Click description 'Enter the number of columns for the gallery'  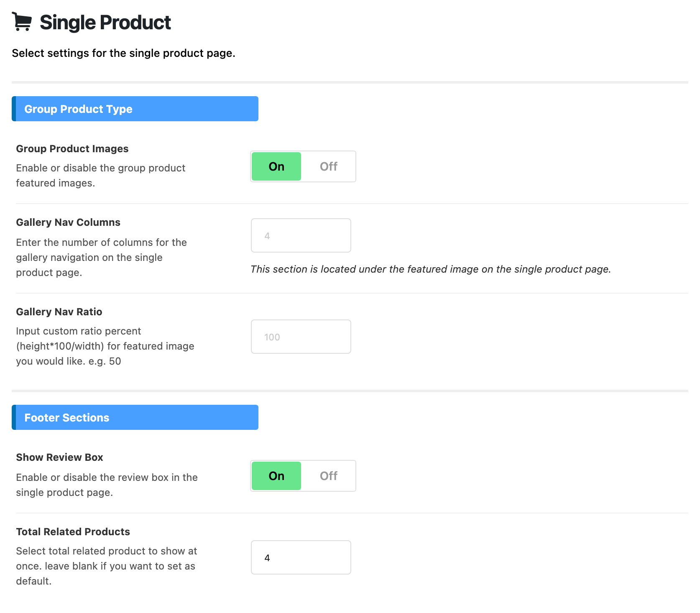[102, 258]
